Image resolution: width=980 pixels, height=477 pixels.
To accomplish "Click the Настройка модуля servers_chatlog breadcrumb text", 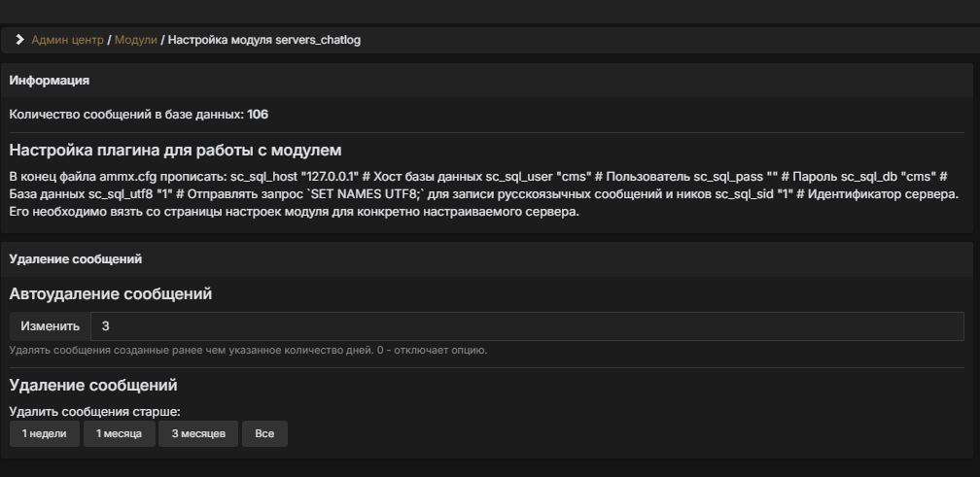I will [x=263, y=40].
